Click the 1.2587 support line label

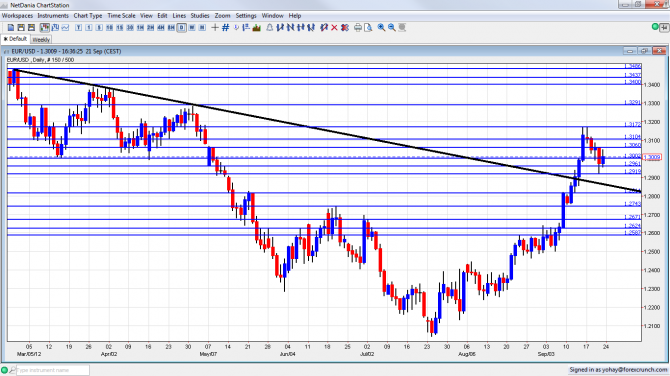pyautogui.click(x=632, y=233)
